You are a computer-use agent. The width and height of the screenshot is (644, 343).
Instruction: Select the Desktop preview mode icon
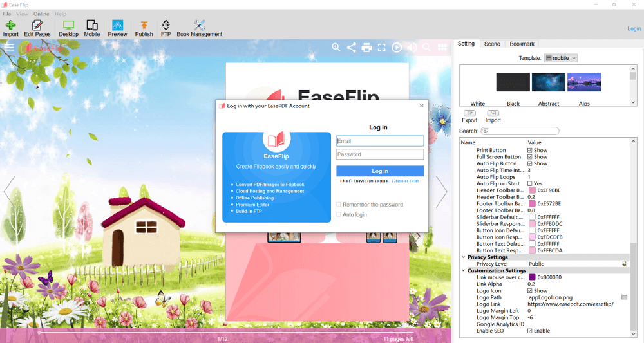tap(68, 28)
